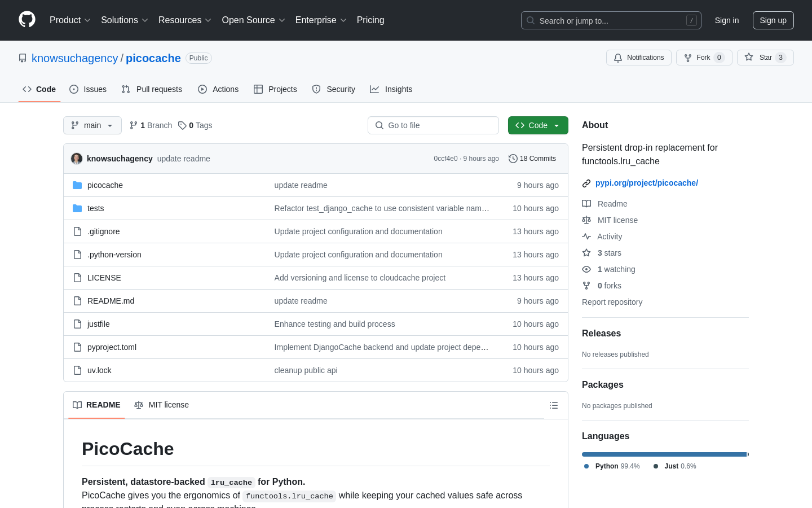Open the 'cleanup public api' commit message
The image size is (812, 508).
pyautogui.click(x=306, y=370)
